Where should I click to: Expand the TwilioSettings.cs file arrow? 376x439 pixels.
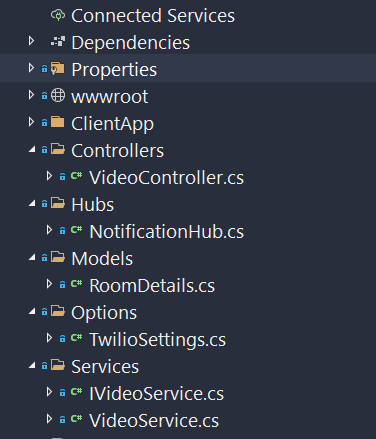click(x=49, y=338)
